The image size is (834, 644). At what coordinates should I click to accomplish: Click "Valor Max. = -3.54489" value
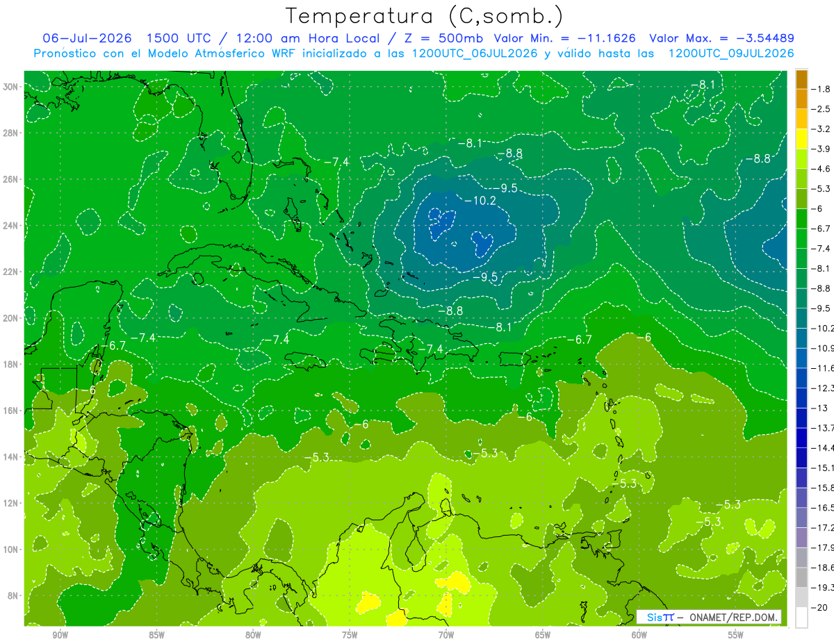tap(721, 38)
